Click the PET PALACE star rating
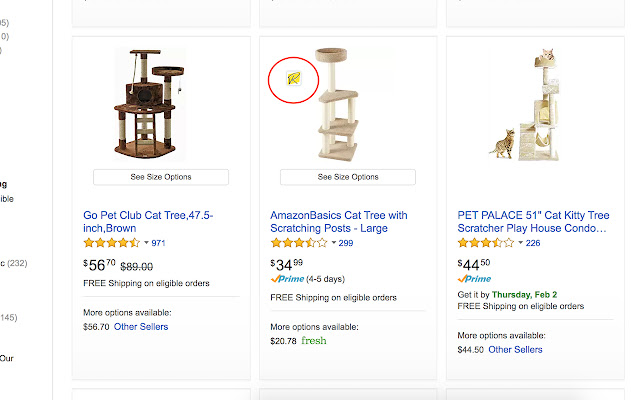The height and width of the screenshot is (400, 640). pos(486,243)
